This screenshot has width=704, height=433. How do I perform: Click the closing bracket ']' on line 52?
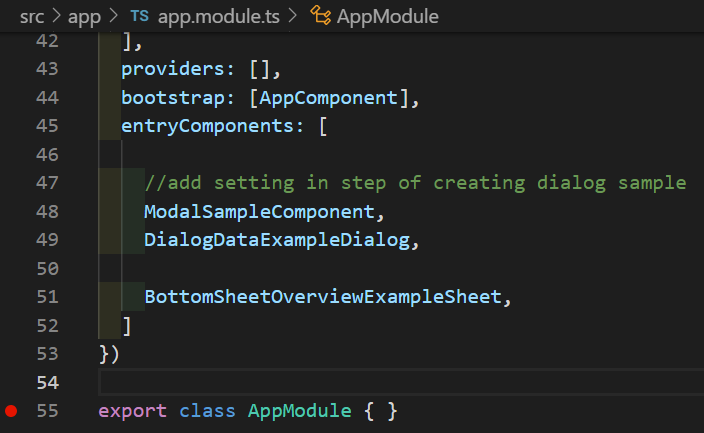(x=127, y=326)
